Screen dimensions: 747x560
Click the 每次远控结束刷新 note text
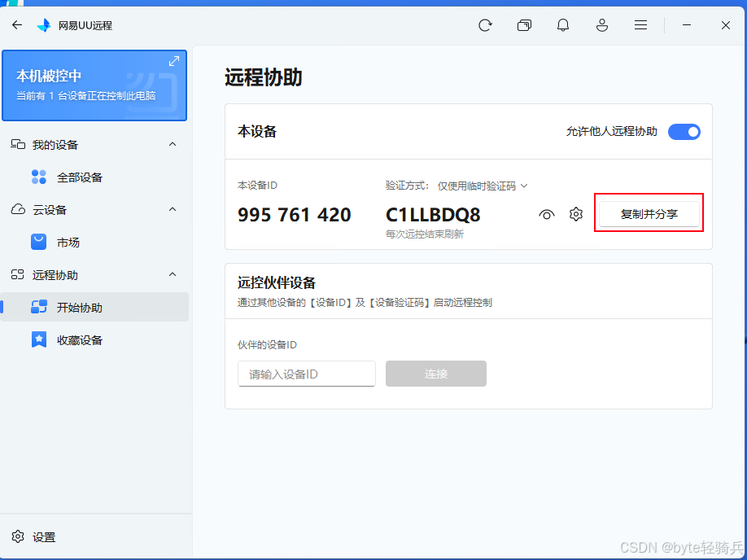tap(425, 234)
